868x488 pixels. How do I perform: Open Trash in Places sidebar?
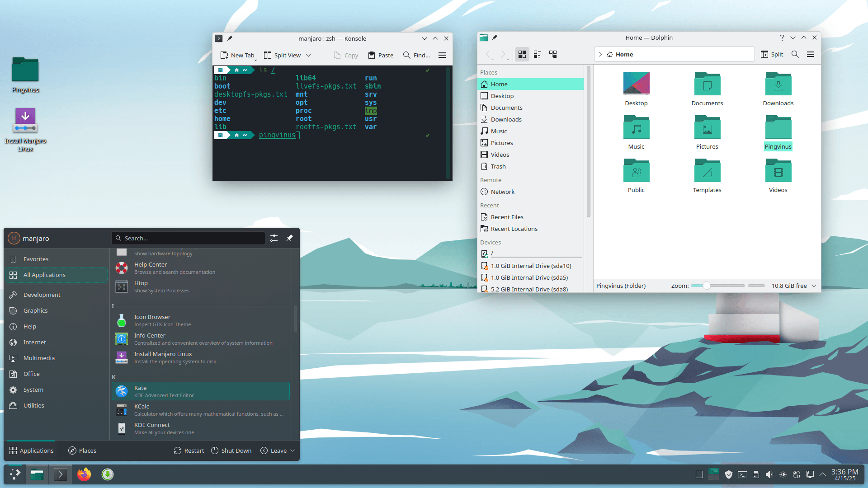[x=530, y=166]
